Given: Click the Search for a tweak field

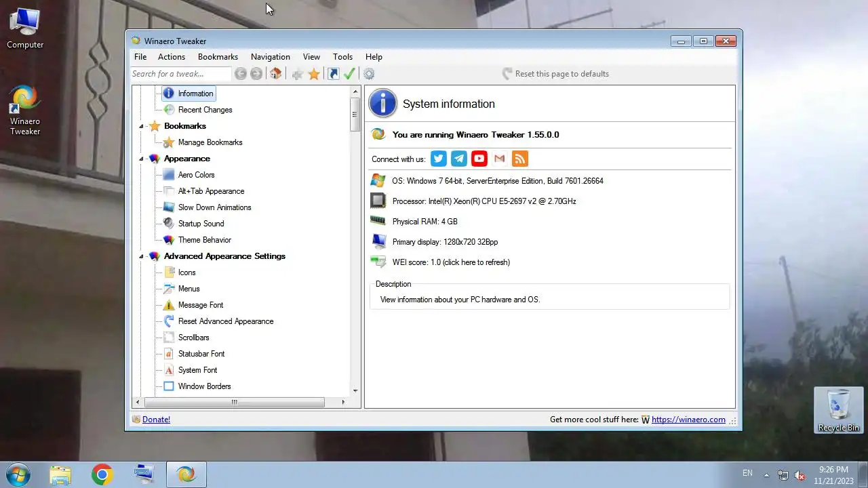Looking at the screenshot, I should (181, 74).
